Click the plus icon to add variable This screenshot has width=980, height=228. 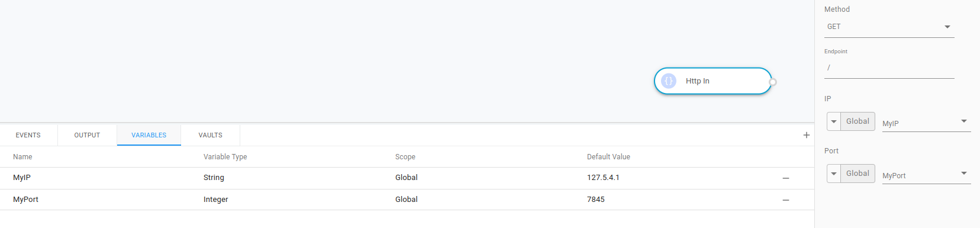point(806,135)
